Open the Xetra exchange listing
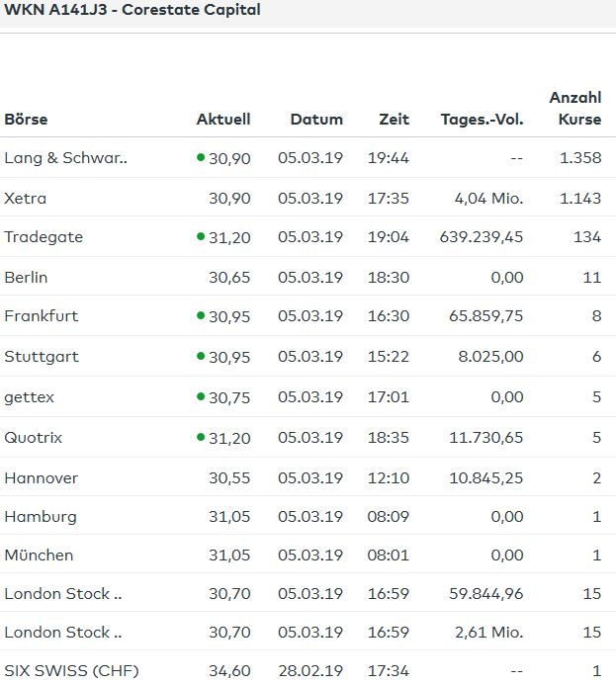This screenshot has width=616, height=684. point(26,198)
